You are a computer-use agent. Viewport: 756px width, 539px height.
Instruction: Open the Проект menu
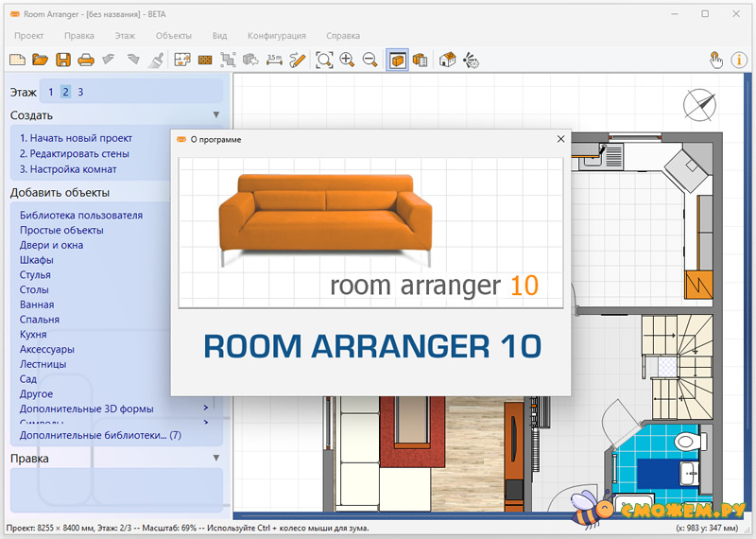click(x=29, y=36)
